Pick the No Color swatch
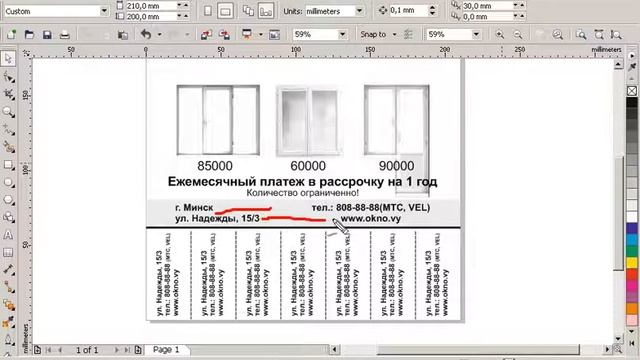640x360 pixels. (x=632, y=91)
